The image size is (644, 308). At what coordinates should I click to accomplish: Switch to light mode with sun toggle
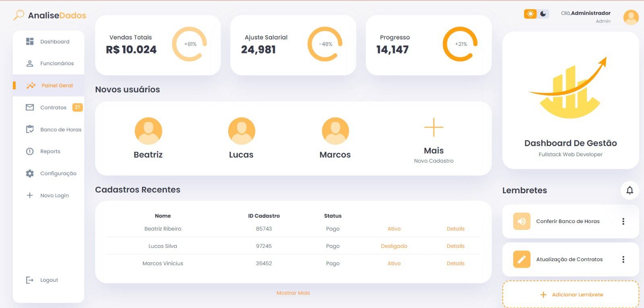[x=530, y=14]
